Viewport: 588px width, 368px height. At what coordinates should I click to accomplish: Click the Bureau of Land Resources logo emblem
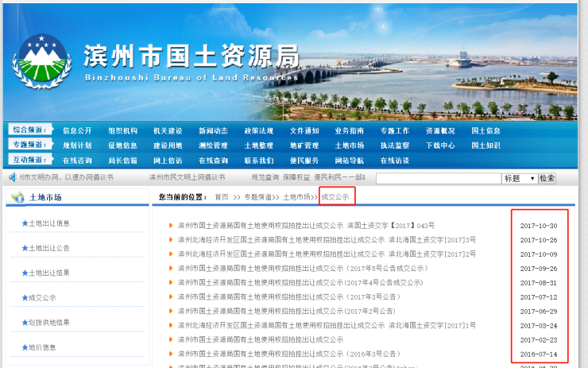pyautogui.click(x=41, y=61)
